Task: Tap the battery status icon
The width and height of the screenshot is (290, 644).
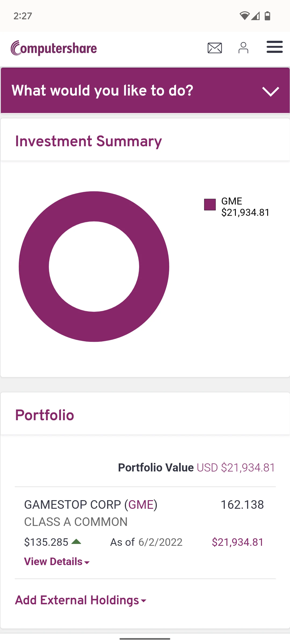Action: pyautogui.click(x=267, y=16)
